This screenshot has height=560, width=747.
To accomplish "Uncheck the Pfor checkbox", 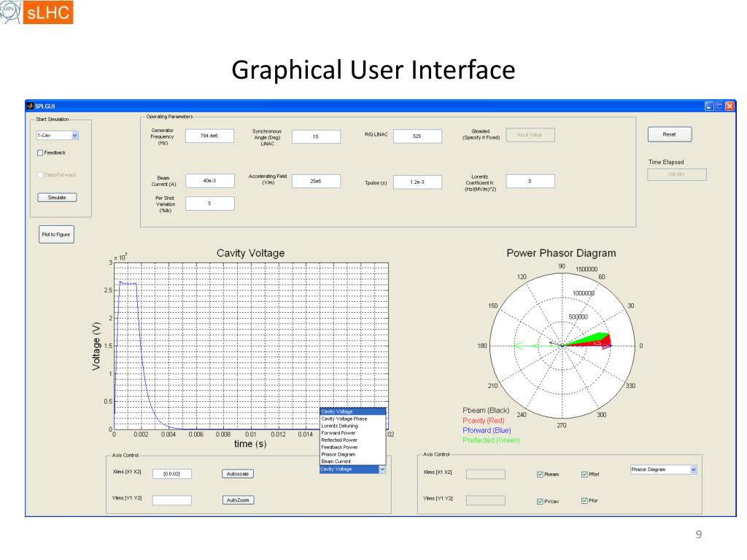I will (584, 500).
